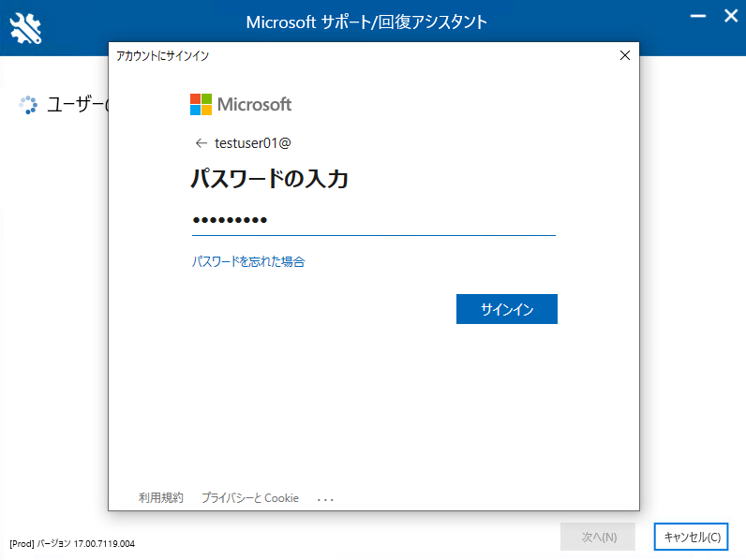
Task: Click the version text 17.00.7119.004
Action: click(x=104, y=543)
